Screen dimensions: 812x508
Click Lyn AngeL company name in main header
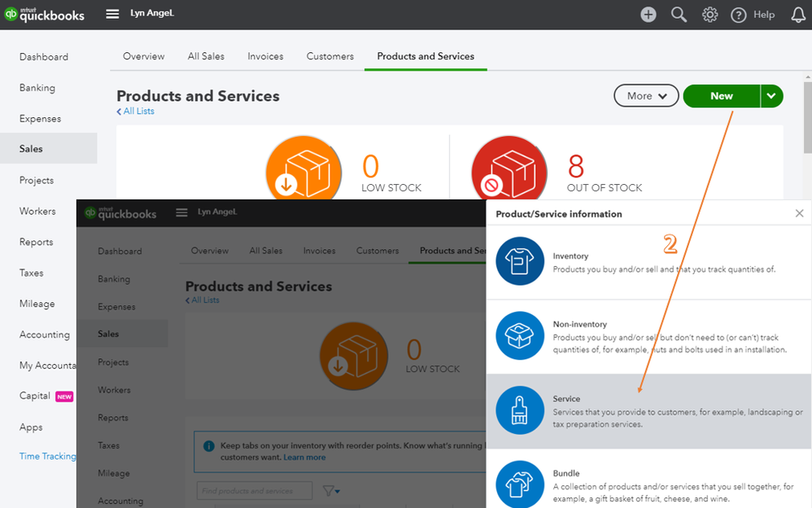[152, 13]
